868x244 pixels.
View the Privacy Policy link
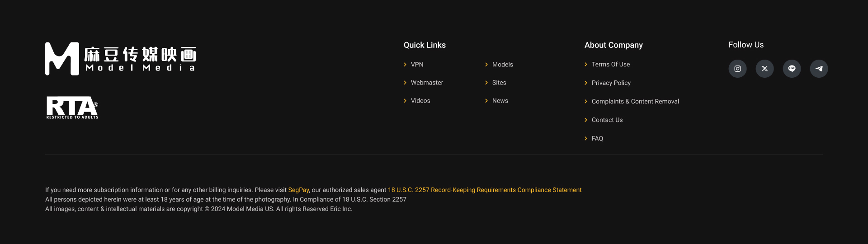pyautogui.click(x=611, y=83)
